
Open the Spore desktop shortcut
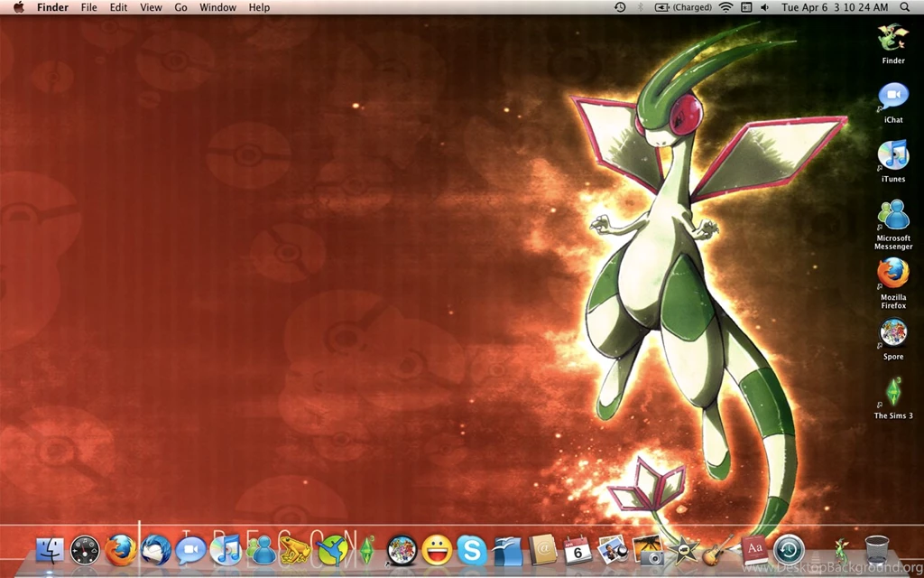pyautogui.click(x=893, y=335)
